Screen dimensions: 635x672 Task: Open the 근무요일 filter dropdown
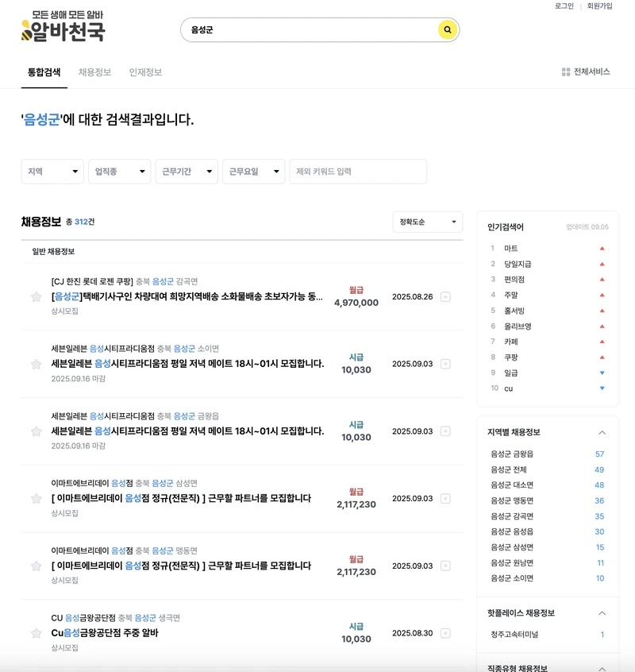[x=254, y=171]
